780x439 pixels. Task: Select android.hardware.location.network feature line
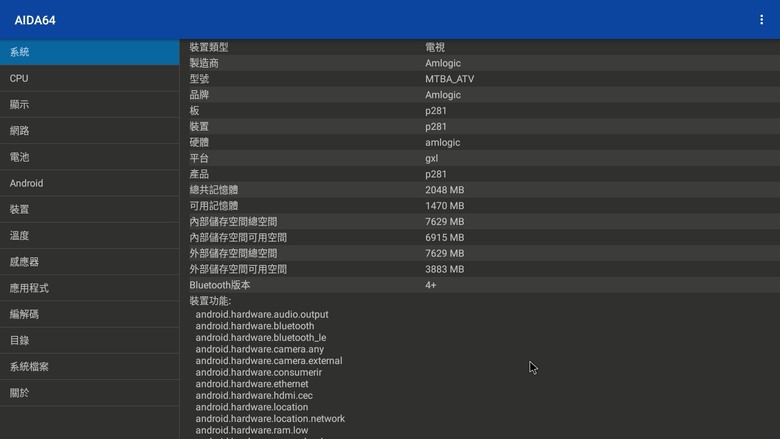point(270,419)
